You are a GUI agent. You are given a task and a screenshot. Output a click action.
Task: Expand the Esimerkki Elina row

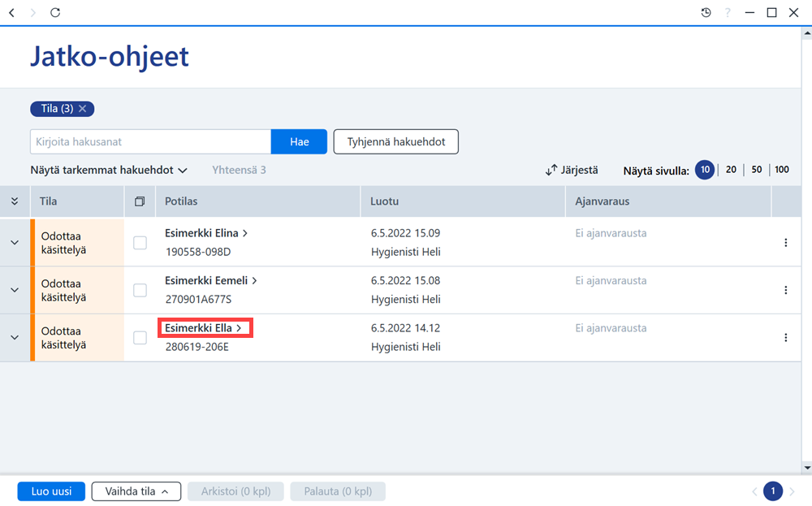point(15,242)
